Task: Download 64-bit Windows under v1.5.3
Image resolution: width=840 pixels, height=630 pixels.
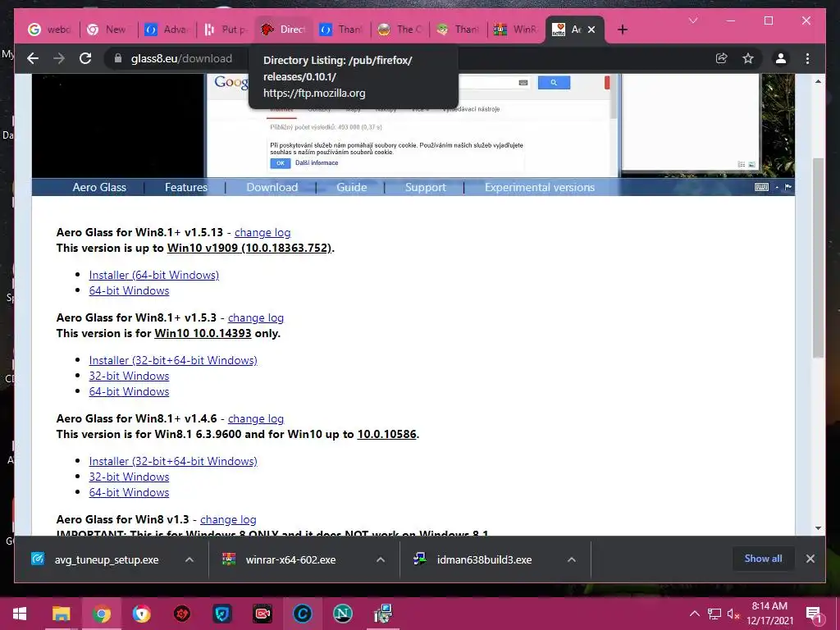Action: [129, 391]
